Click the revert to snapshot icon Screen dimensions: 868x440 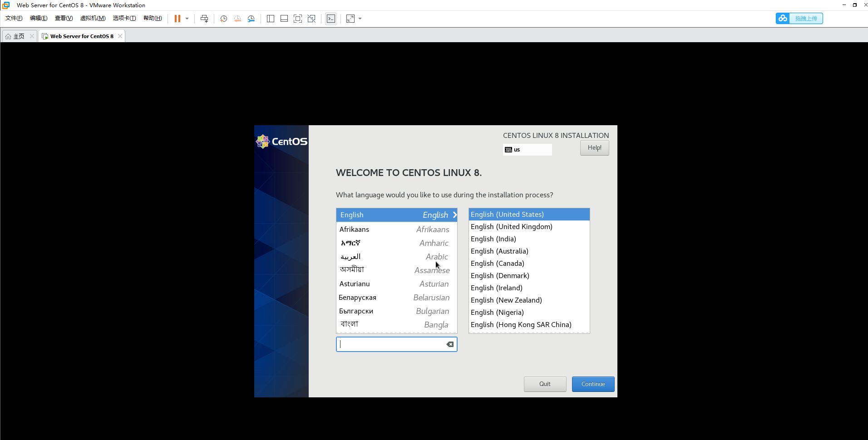click(237, 19)
